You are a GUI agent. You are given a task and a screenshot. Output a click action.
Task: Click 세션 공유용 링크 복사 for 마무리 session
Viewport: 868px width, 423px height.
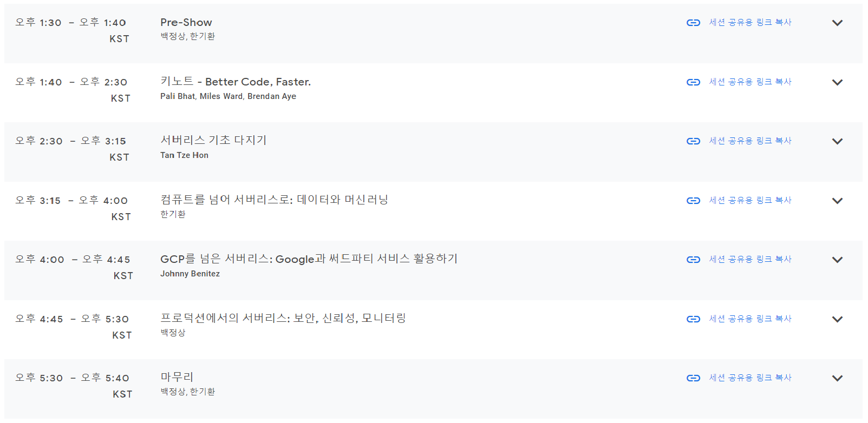[750, 378]
